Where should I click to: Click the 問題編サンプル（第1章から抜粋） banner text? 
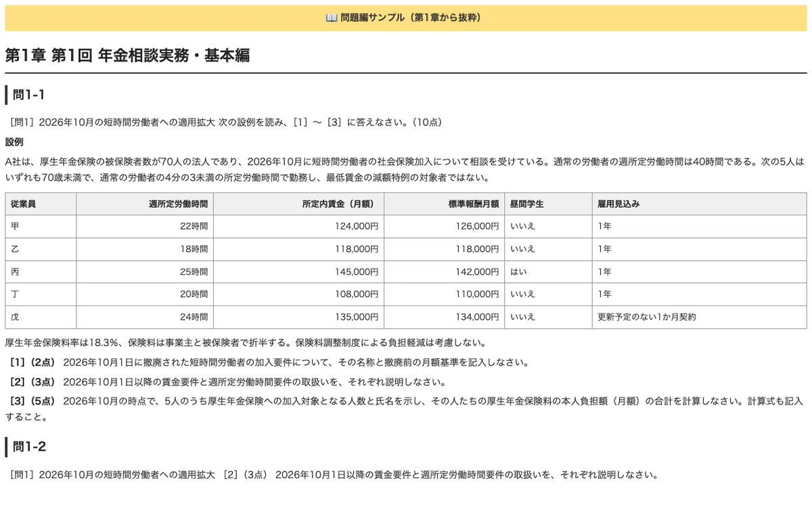[x=413, y=18]
